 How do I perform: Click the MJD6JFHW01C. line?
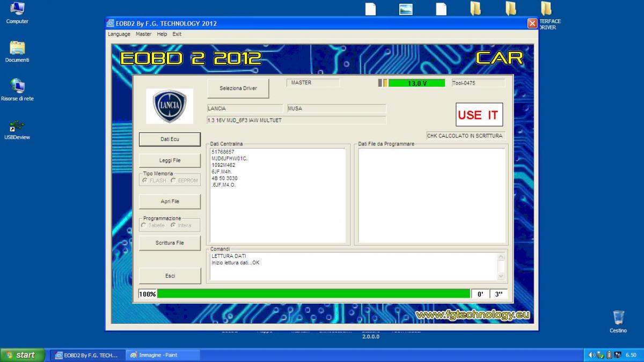tap(229, 159)
